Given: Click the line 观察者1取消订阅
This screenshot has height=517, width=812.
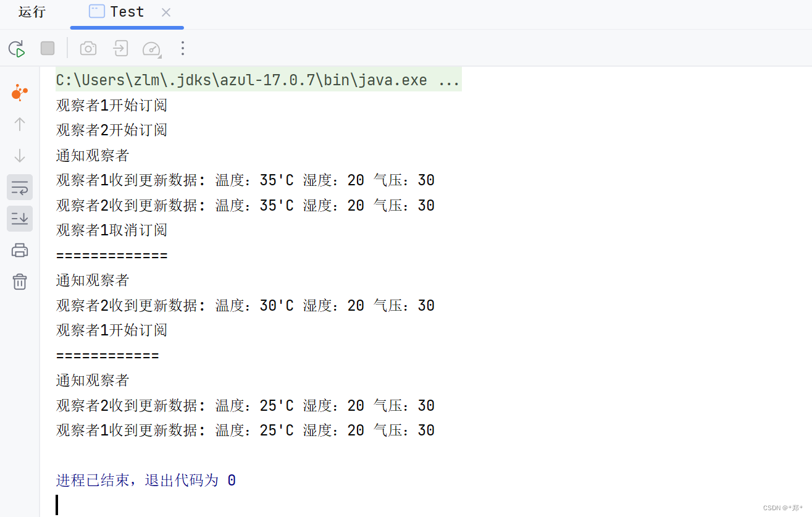Looking at the screenshot, I should (x=112, y=230).
